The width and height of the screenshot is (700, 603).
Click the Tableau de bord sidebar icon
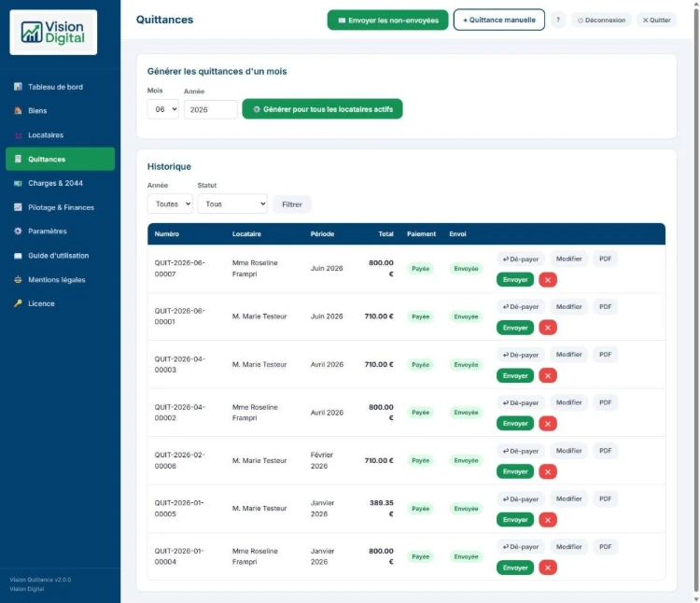(x=18, y=87)
